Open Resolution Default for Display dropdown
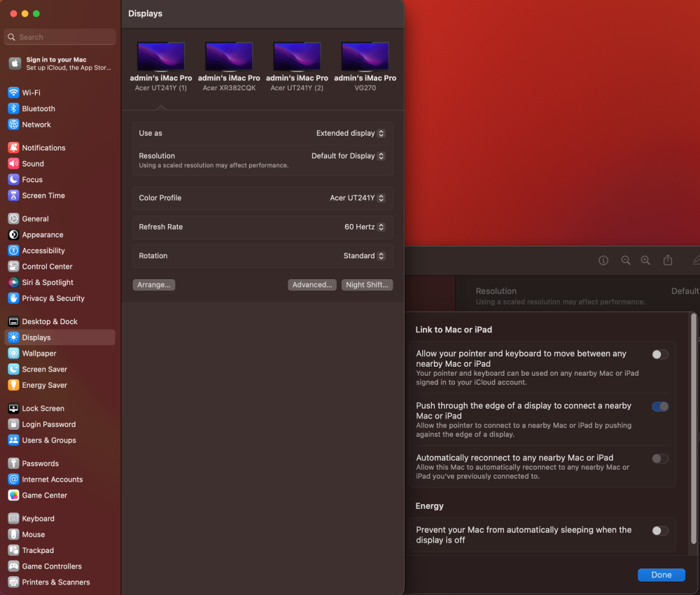The width and height of the screenshot is (700, 595). [x=348, y=156]
